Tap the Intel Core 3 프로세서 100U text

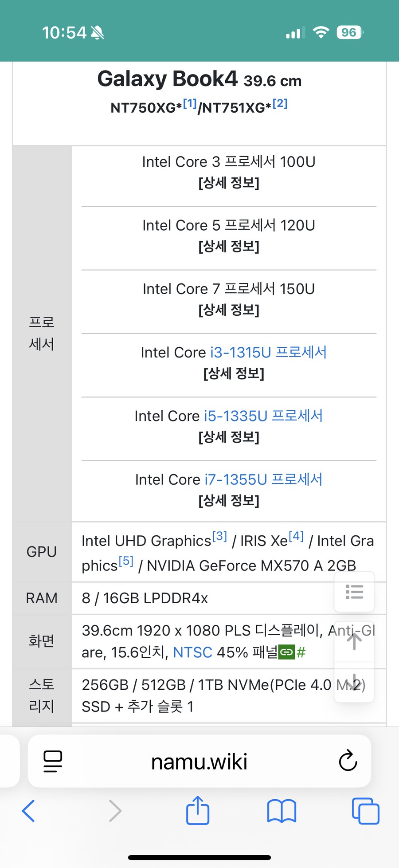(229, 162)
